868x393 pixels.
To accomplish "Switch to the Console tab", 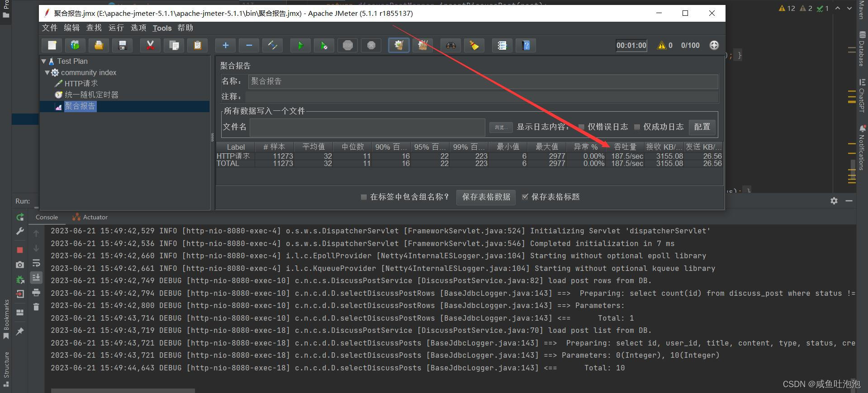I will [47, 218].
